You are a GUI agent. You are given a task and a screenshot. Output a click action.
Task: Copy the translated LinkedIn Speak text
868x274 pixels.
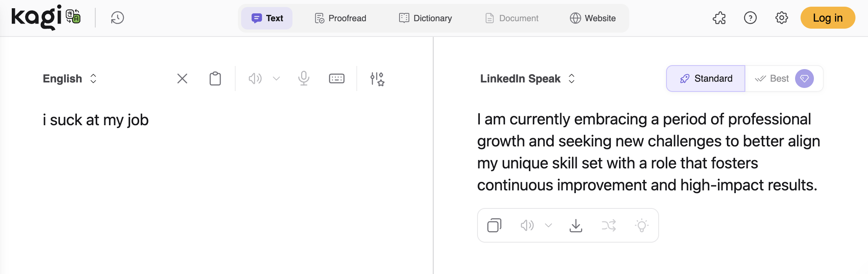pos(494,225)
